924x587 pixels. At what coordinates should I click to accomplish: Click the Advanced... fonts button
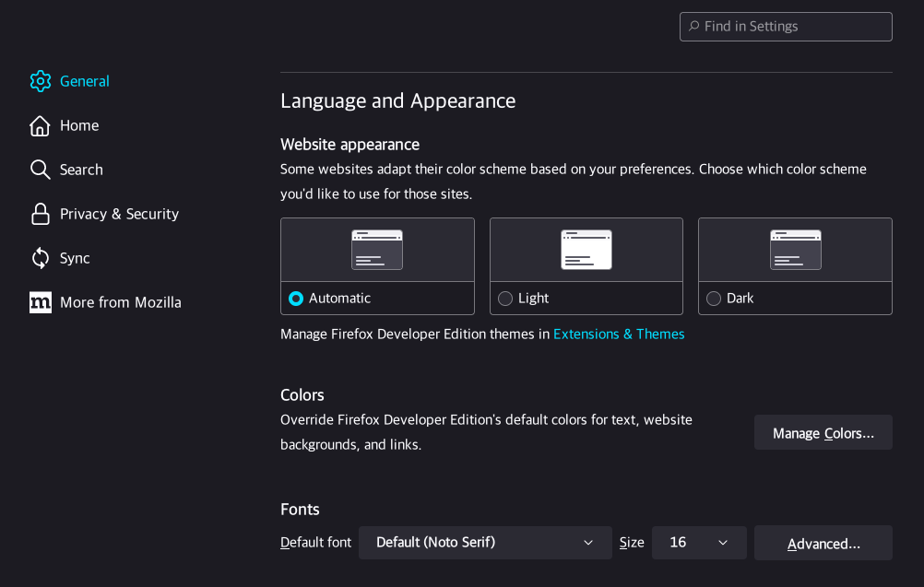823,544
